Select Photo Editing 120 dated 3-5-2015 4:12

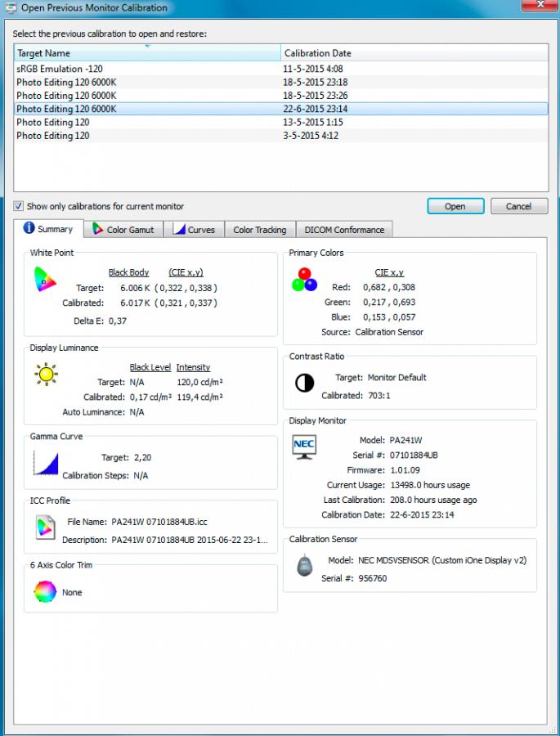tap(280, 136)
